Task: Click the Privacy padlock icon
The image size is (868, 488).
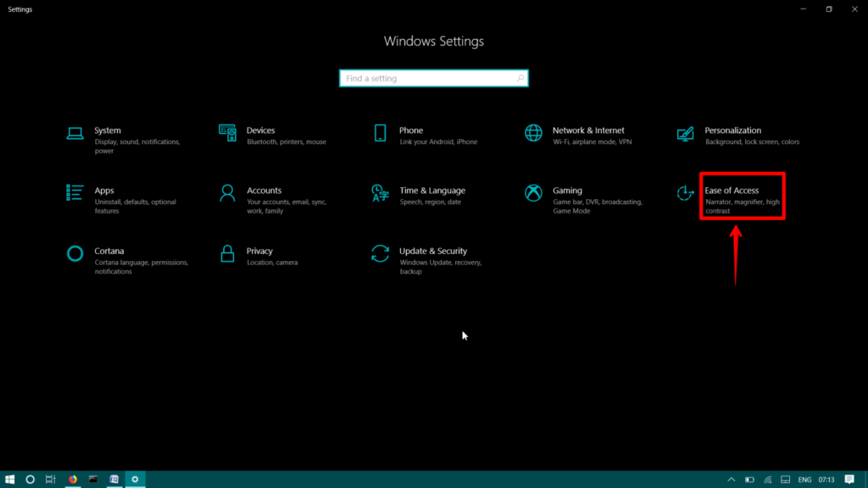Action: coord(227,253)
